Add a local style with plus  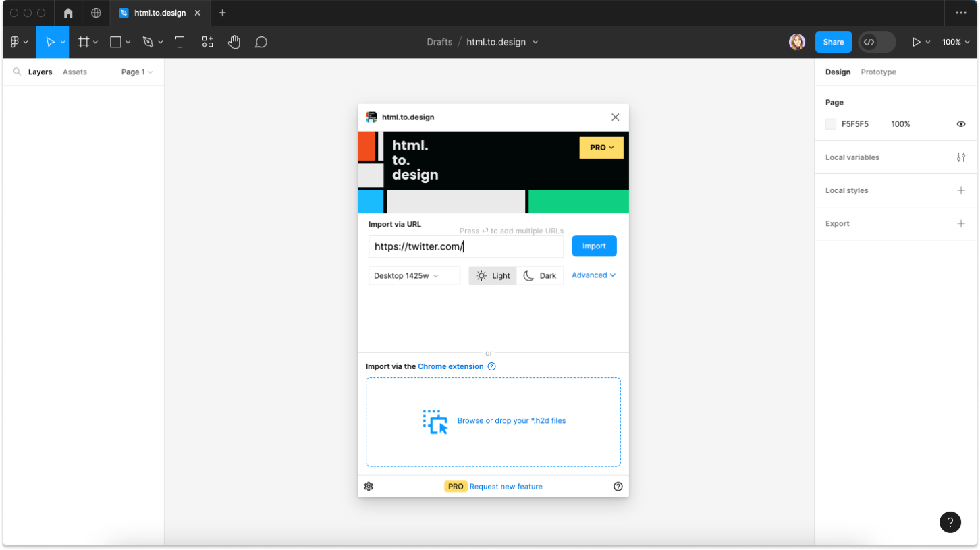tap(961, 190)
